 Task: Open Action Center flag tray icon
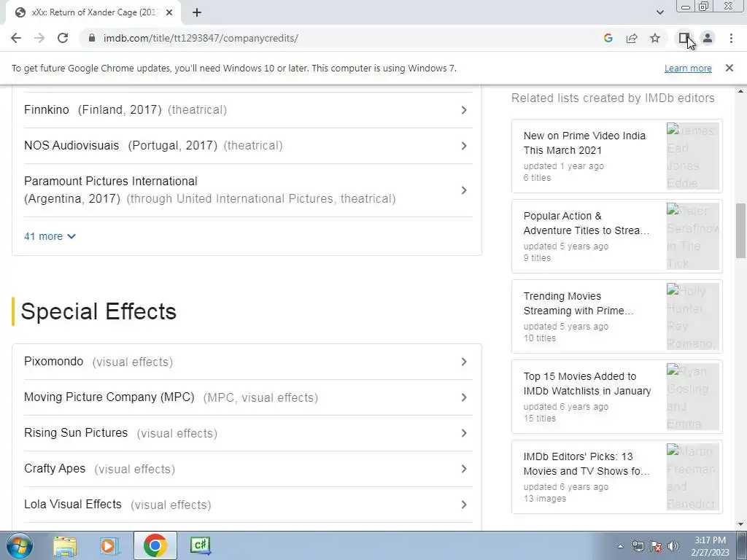656,546
